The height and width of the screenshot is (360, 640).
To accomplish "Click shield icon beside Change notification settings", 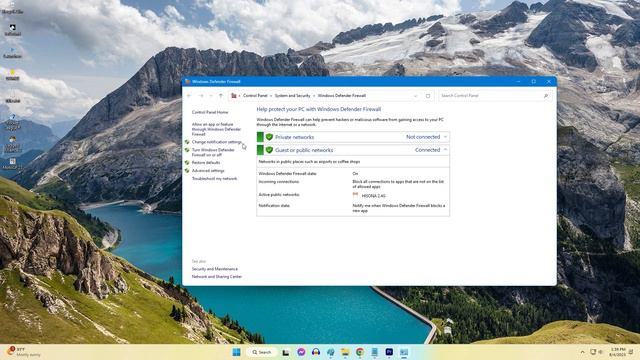I will click(187, 142).
